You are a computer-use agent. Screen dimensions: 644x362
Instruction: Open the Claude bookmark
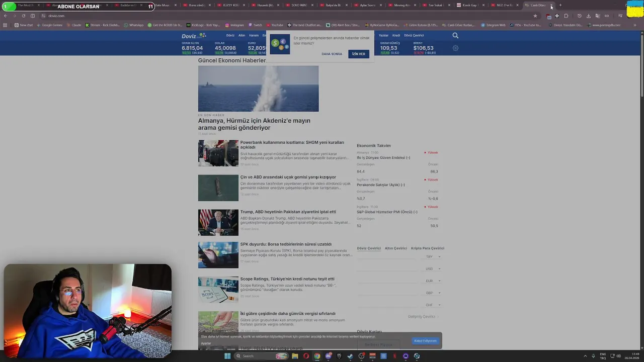click(x=73, y=25)
